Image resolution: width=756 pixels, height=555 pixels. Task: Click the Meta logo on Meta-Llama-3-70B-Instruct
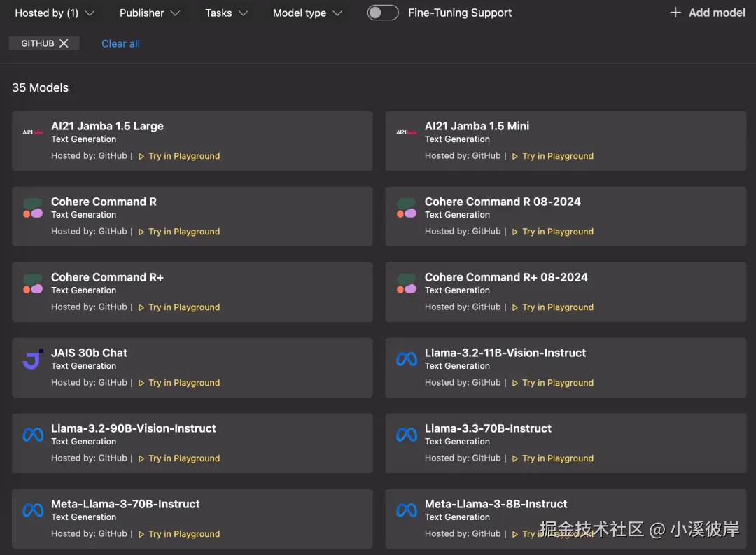coord(33,510)
